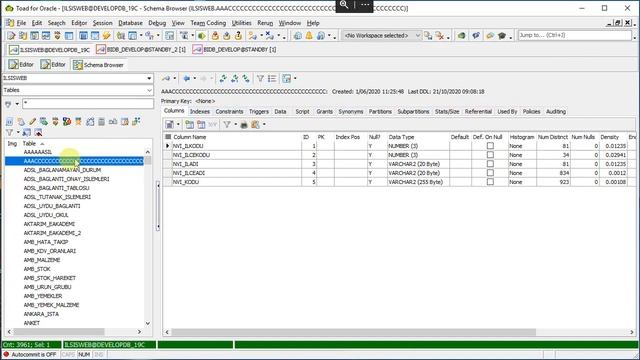The width and height of the screenshot is (640, 360).
Task: Click the table list horizontal scrollbar
Action: (59, 332)
